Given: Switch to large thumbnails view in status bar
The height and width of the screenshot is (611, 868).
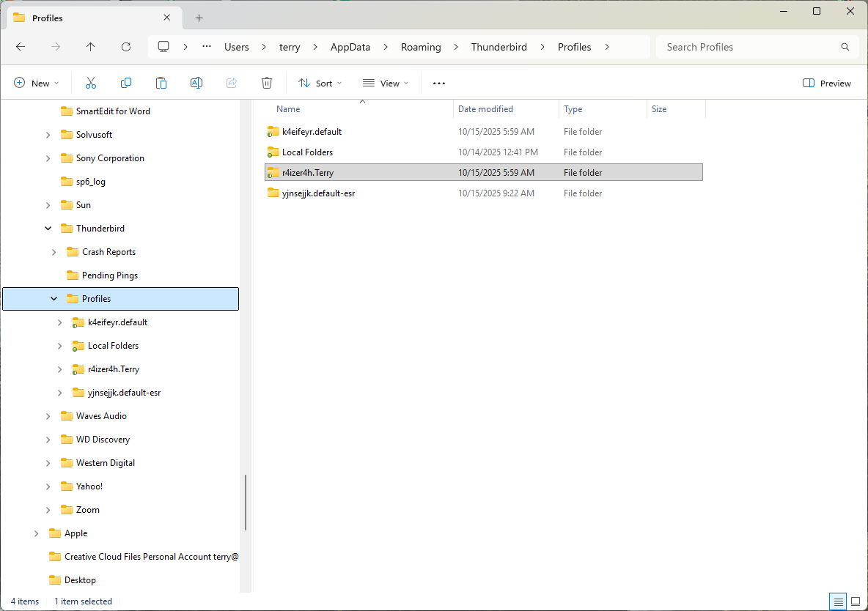Looking at the screenshot, I should 855,601.
